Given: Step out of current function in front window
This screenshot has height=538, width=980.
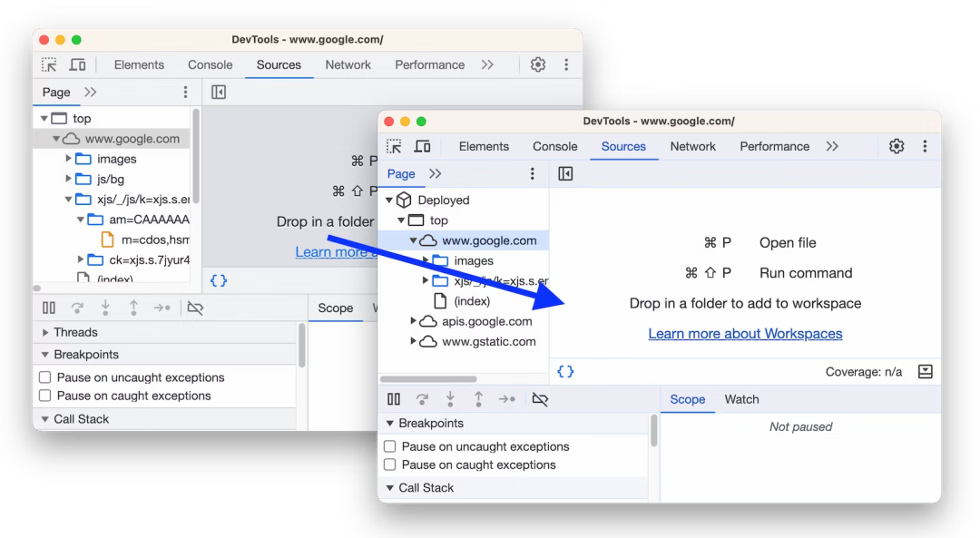Looking at the screenshot, I should point(478,399).
